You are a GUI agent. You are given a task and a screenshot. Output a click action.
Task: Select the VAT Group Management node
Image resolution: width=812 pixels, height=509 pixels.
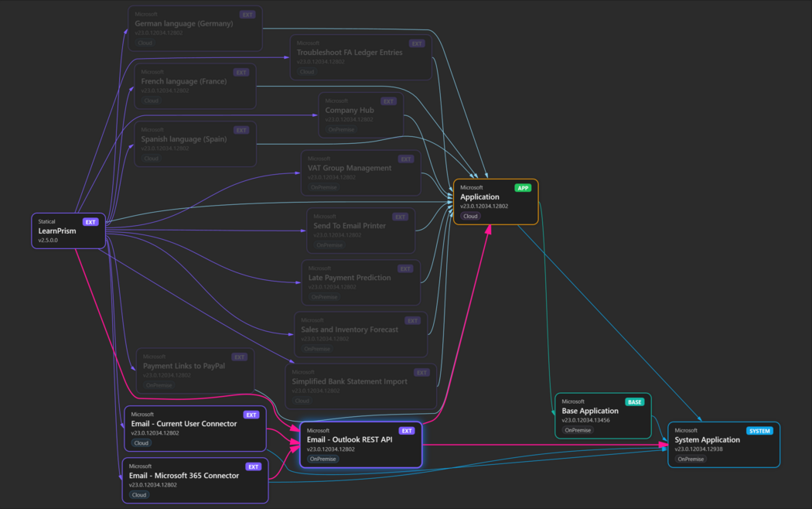point(361,173)
